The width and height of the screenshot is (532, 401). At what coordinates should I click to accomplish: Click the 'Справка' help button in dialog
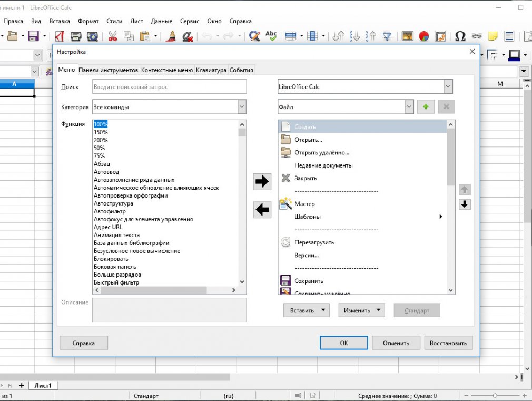(x=83, y=343)
